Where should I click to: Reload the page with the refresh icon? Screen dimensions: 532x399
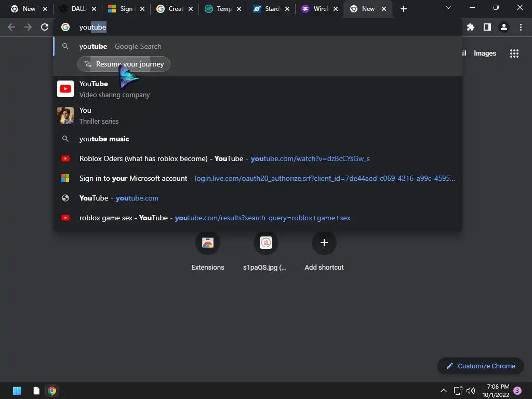45,27
